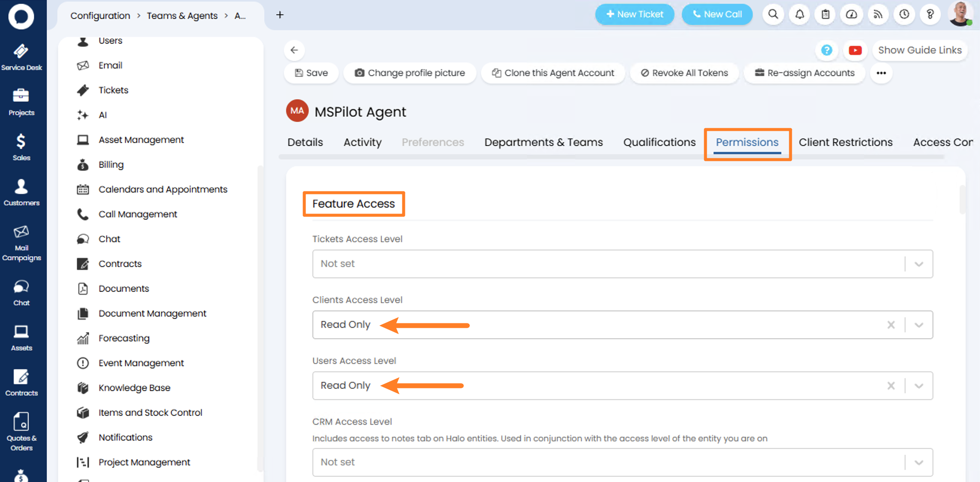
Task: Switch to the Details tab
Action: (305, 142)
